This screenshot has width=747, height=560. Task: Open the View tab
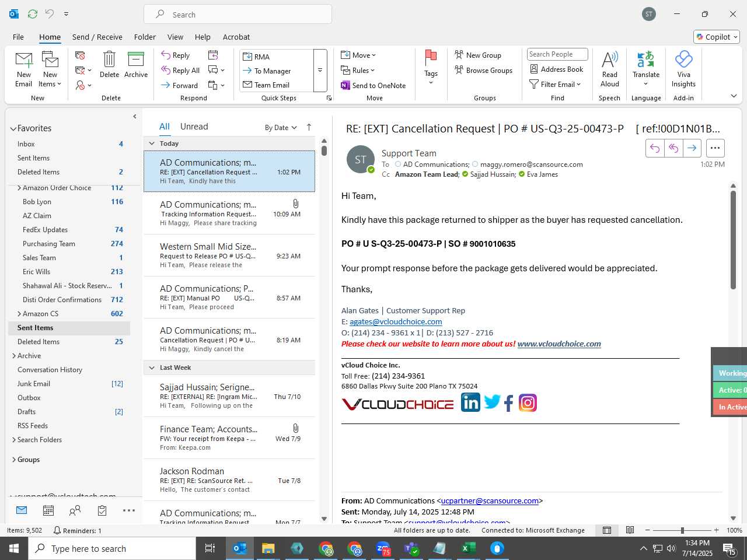[x=175, y=37]
